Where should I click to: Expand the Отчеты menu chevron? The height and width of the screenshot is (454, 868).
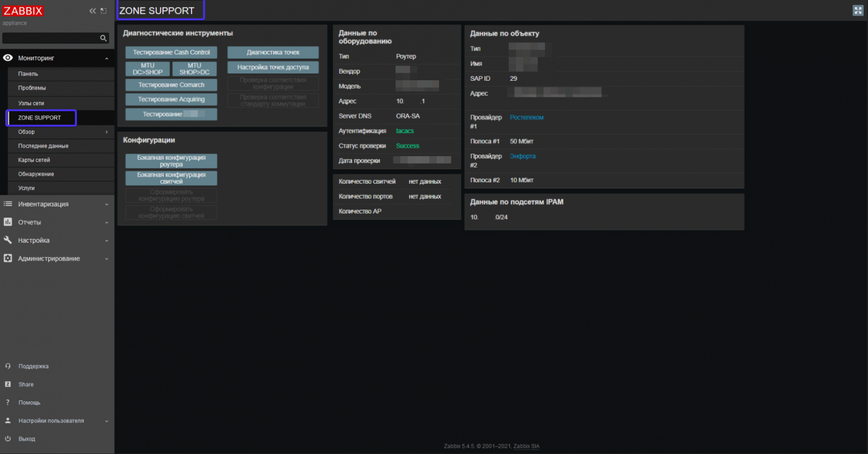106,222
